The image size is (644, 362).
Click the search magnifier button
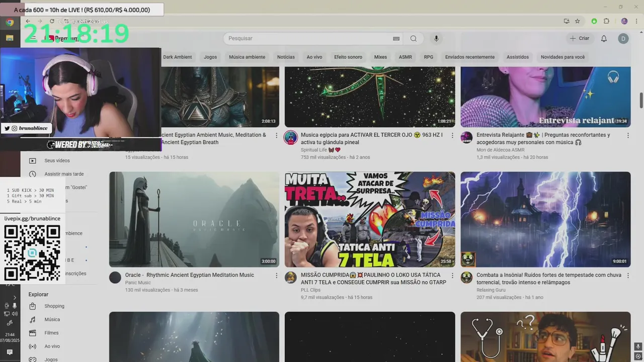[x=414, y=39]
